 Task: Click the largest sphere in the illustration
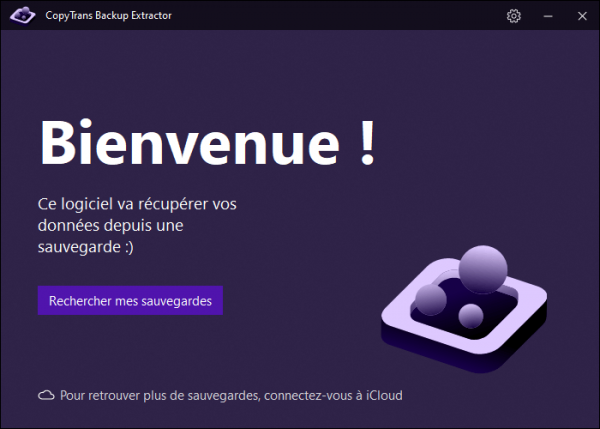coord(484,270)
